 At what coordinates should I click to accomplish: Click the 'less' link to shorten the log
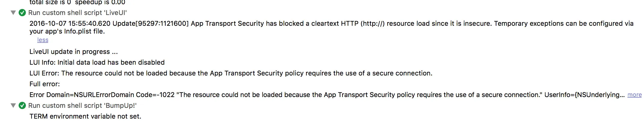coord(43,40)
